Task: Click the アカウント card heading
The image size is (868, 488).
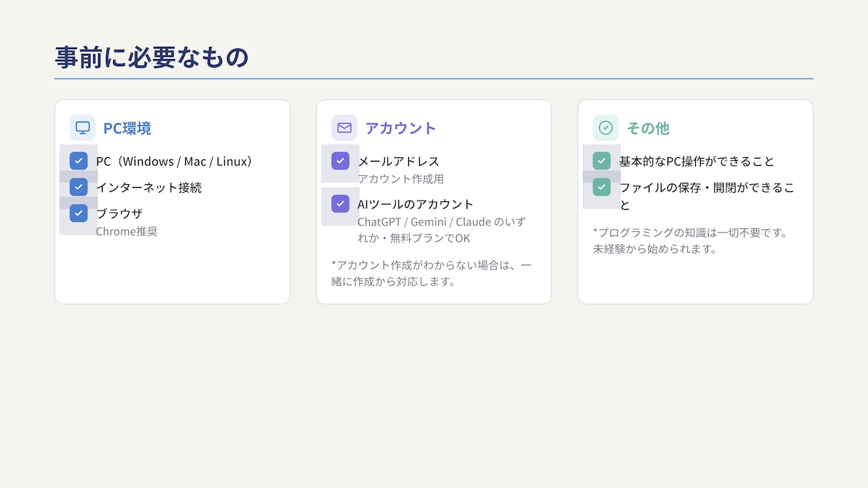Action: 401,128
